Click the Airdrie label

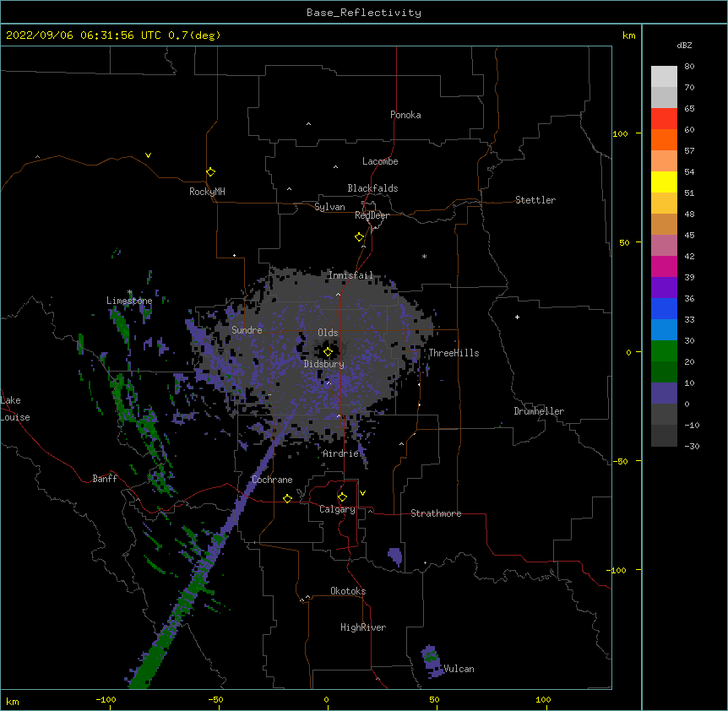(x=341, y=453)
